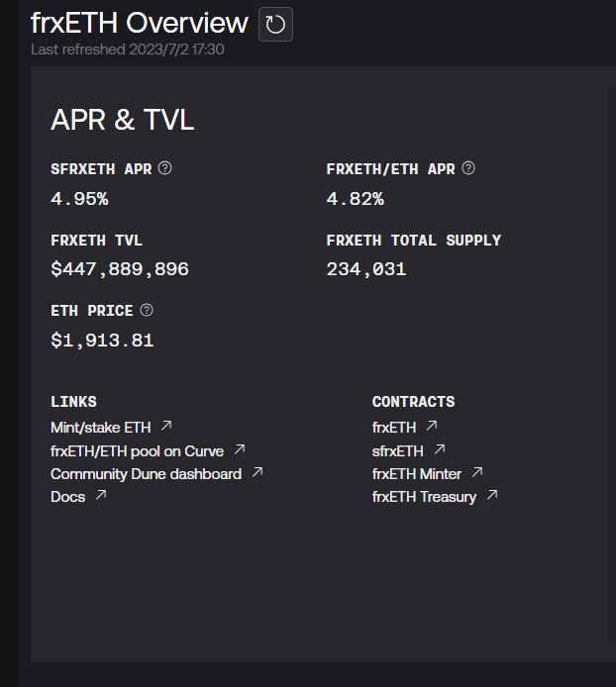
Task: Open the Community Dune dashboard link
Action: pyautogui.click(x=146, y=474)
